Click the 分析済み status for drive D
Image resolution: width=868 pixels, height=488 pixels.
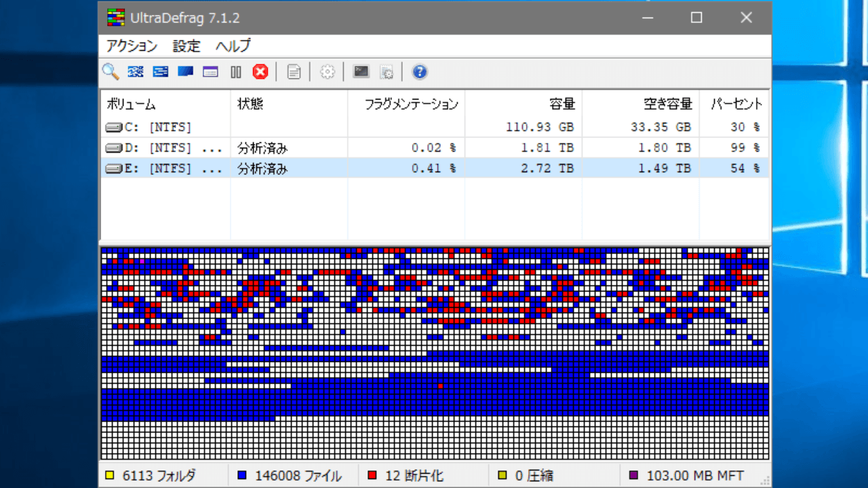[262, 148]
